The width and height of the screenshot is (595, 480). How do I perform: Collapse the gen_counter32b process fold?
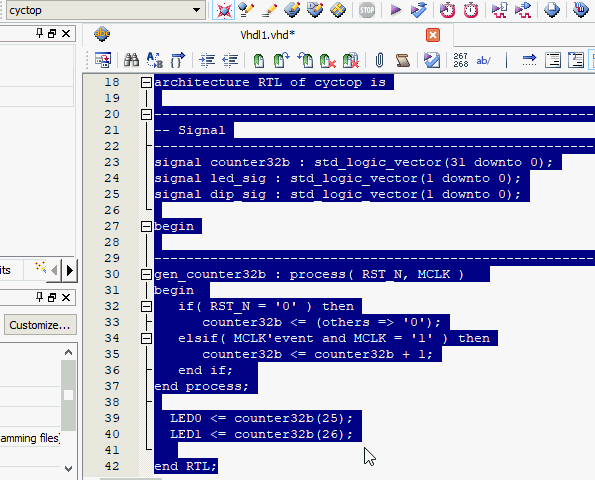coord(146,274)
